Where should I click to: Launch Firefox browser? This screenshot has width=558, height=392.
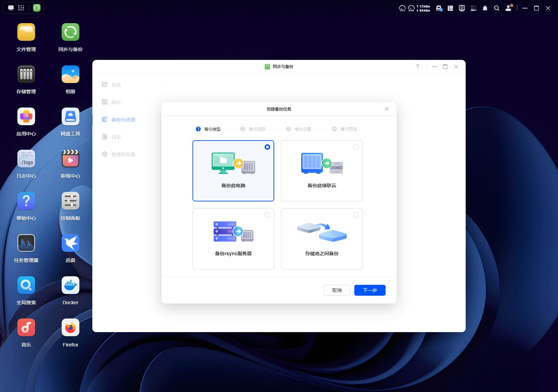[x=71, y=328]
